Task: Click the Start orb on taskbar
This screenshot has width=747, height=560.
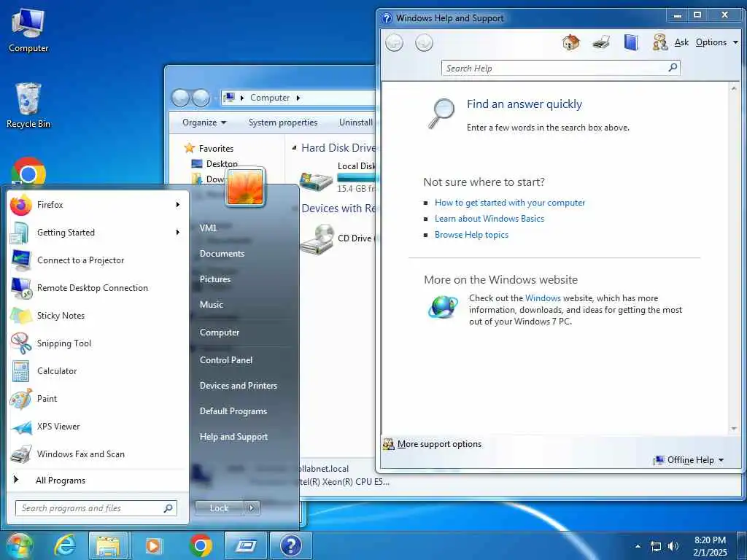Action: 20,545
